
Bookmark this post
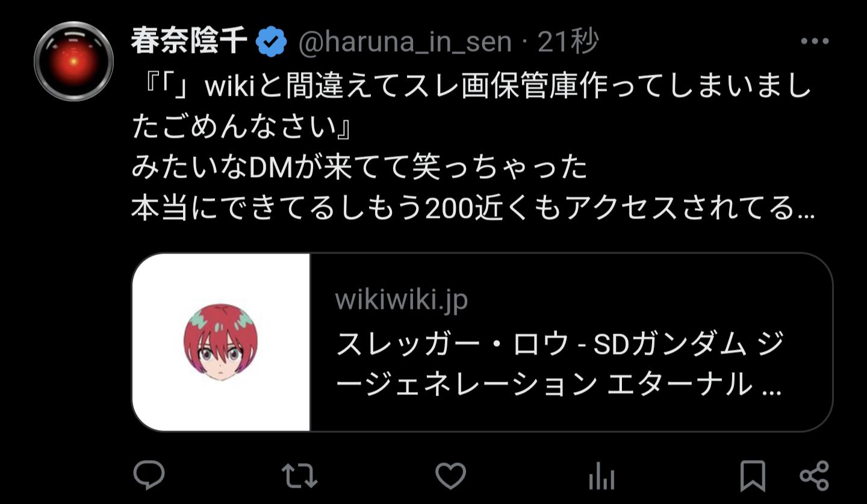pyautogui.click(x=753, y=476)
